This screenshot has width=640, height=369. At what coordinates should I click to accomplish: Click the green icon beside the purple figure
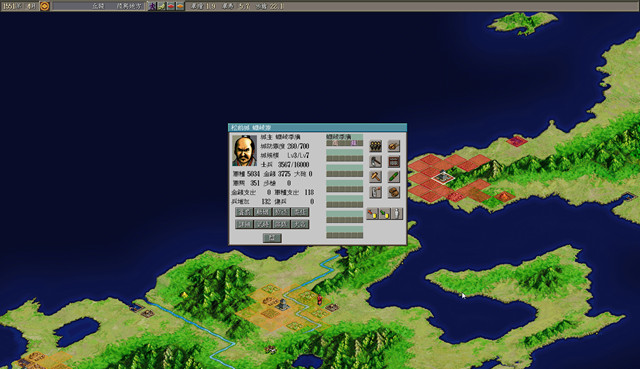[x=162, y=6]
